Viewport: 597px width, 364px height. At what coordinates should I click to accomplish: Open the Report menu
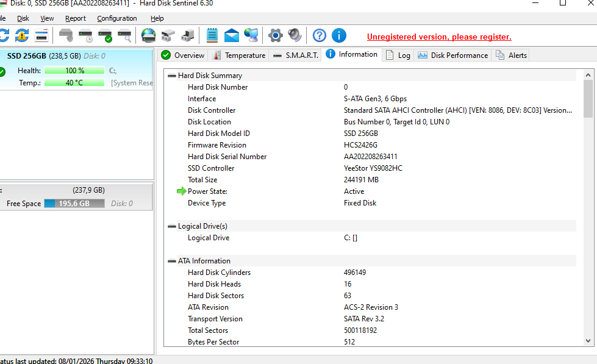(x=76, y=18)
